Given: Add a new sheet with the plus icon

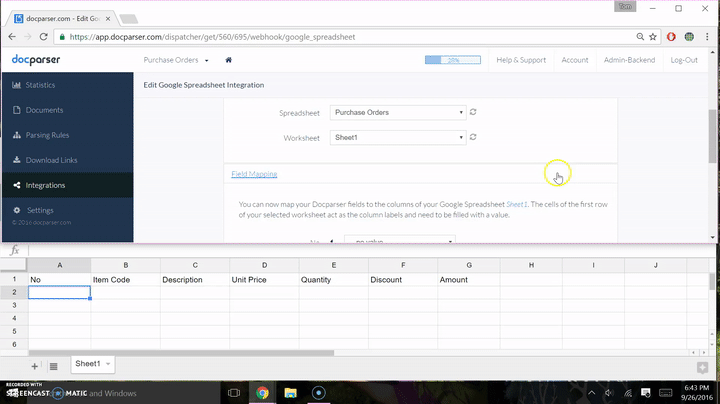Looking at the screenshot, I should 35,366.
